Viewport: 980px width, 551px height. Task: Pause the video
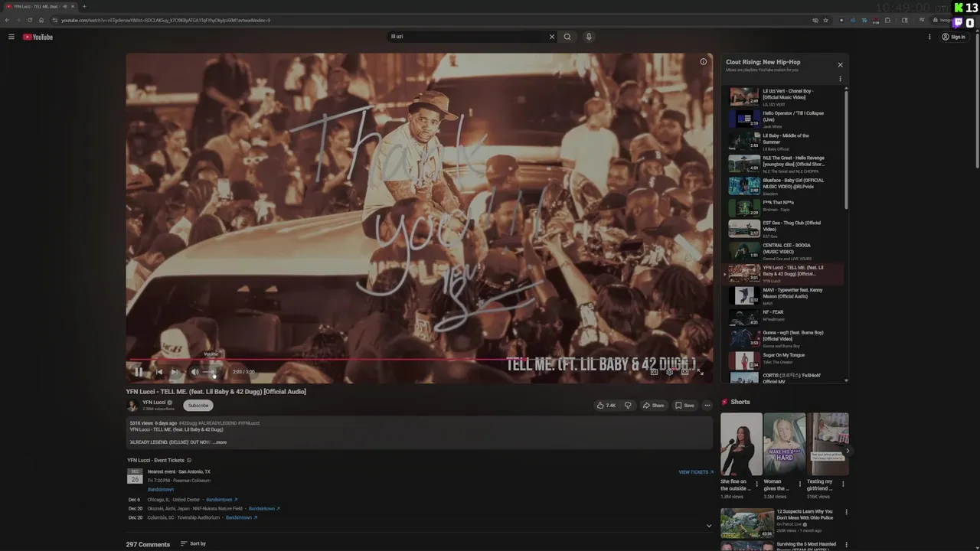[x=139, y=372]
